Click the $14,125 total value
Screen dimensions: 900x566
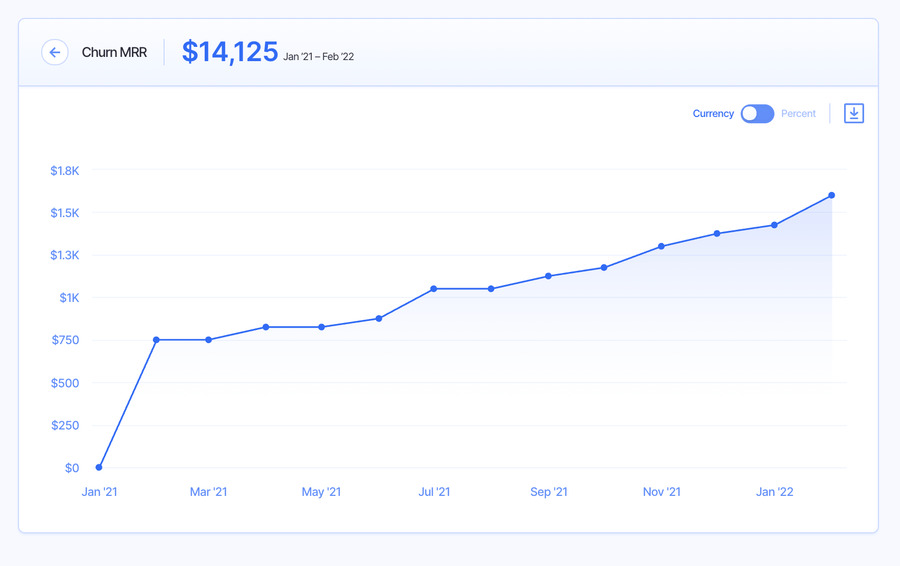pos(230,52)
